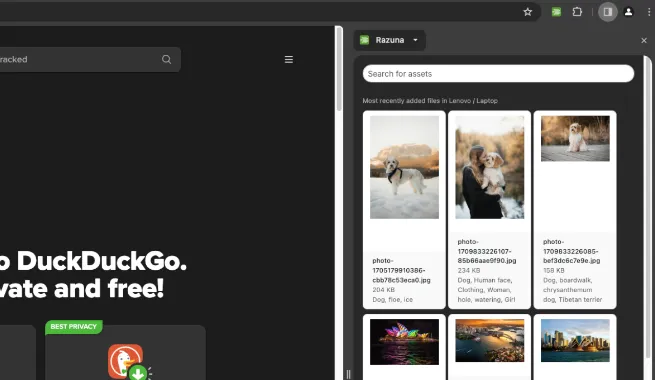655x380 pixels.
Task: Open the dog in snow photo thumbnail
Action: click(404, 167)
